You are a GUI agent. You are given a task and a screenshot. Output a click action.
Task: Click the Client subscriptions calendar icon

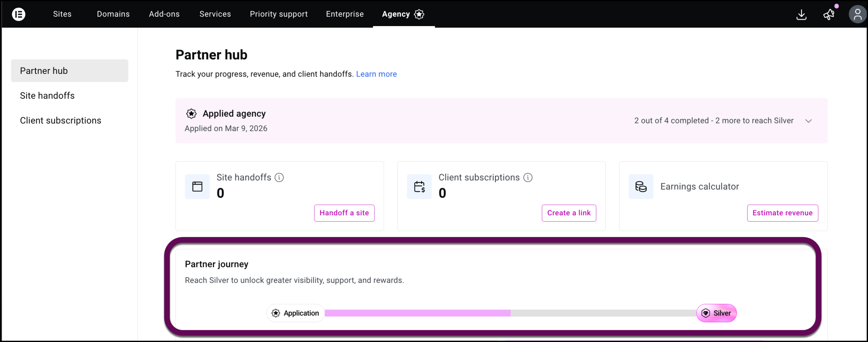click(x=419, y=187)
